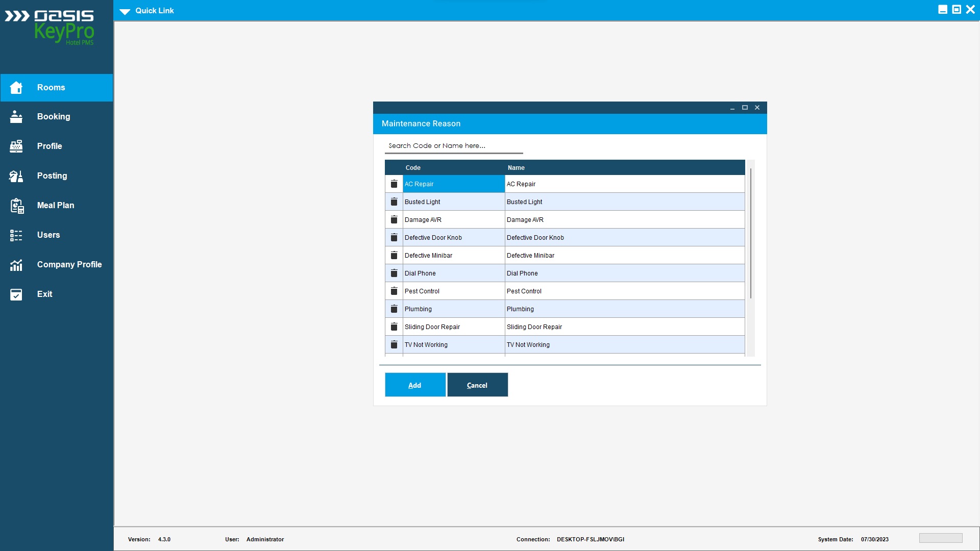
Task: Click the maintenance list vertical scrollbar
Action: click(x=751, y=234)
